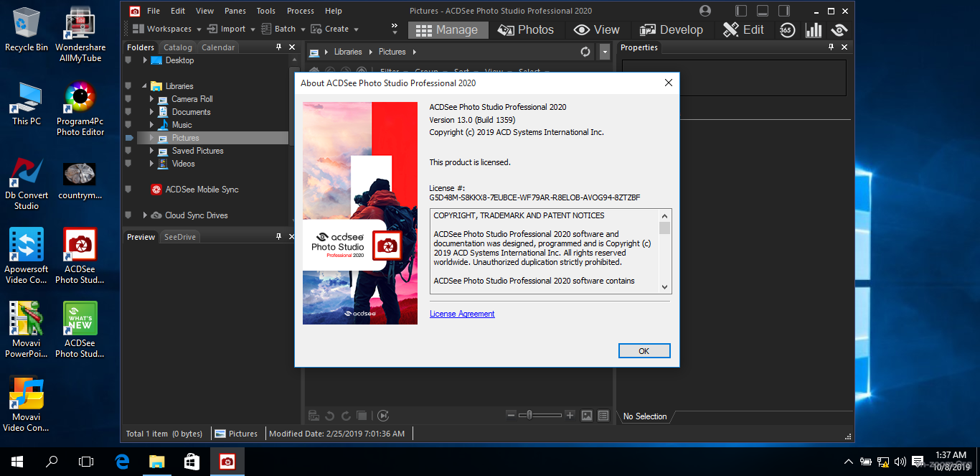Viewport: 980px width, 476px height.
Task: Show hidden toolbar items via overflow chevron
Action: pos(395,29)
